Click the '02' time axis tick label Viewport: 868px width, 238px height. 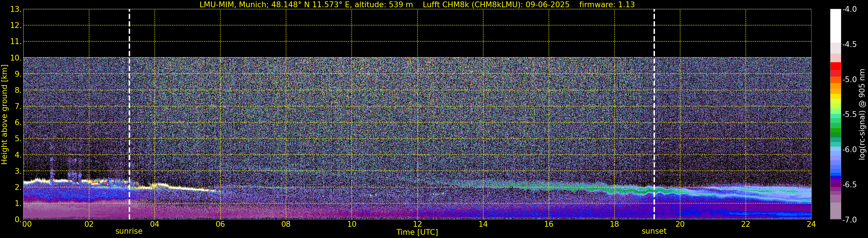(x=89, y=224)
